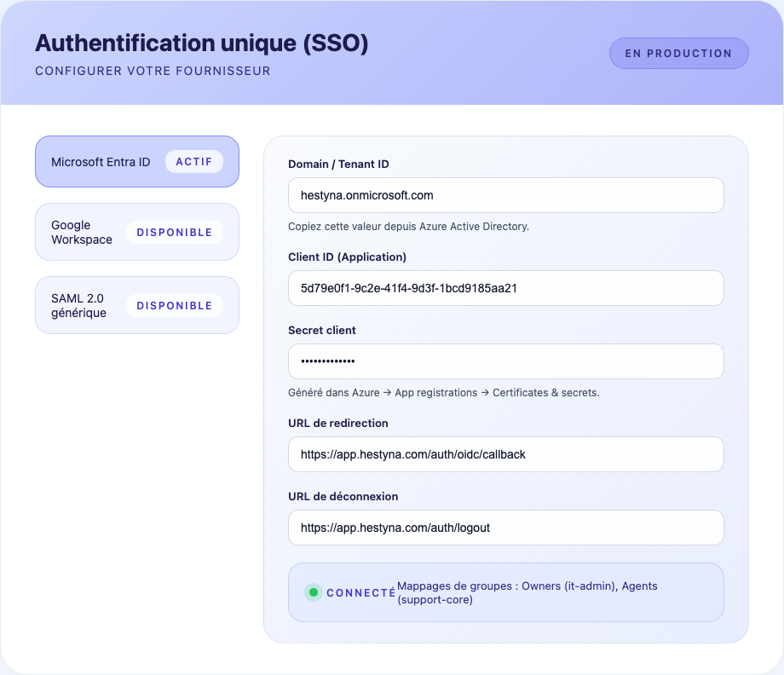Select the Client ID (Application) field
The height and width of the screenshot is (675, 784).
[505, 288]
